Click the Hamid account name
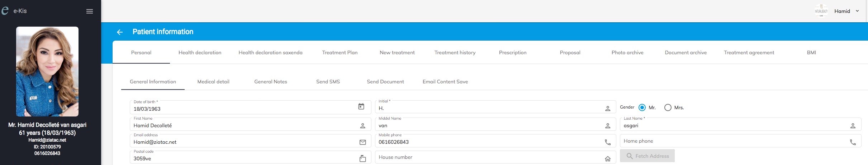 [842, 11]
